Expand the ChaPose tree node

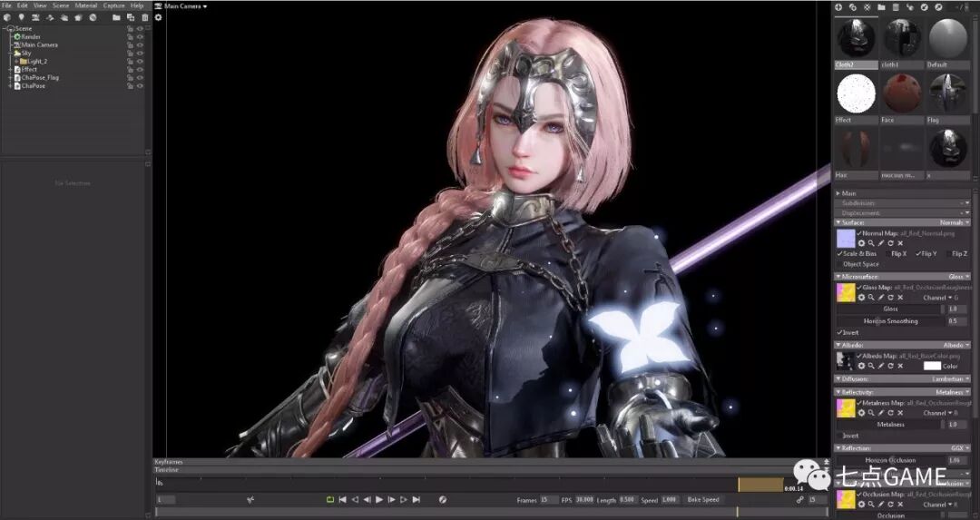[10, 85]
